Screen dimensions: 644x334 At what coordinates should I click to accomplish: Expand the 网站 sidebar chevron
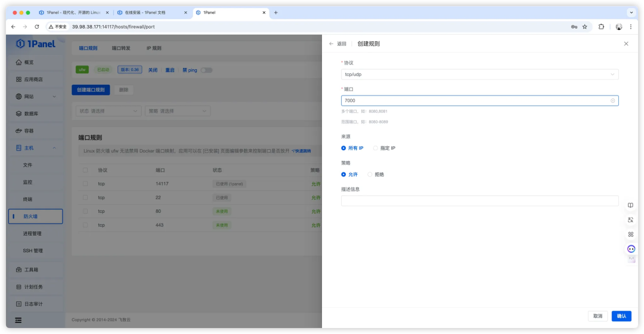point(54,97)
